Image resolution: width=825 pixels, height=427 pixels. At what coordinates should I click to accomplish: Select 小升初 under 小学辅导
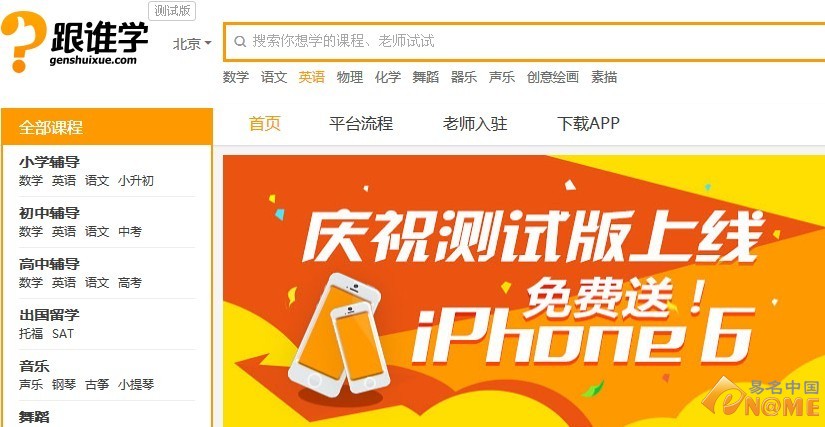[x=136, y=181]
